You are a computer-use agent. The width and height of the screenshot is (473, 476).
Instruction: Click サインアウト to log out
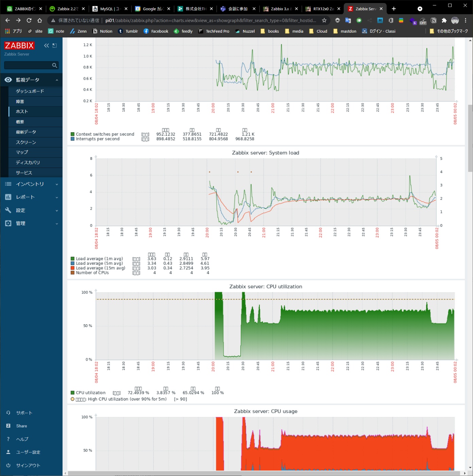[28, 465]
